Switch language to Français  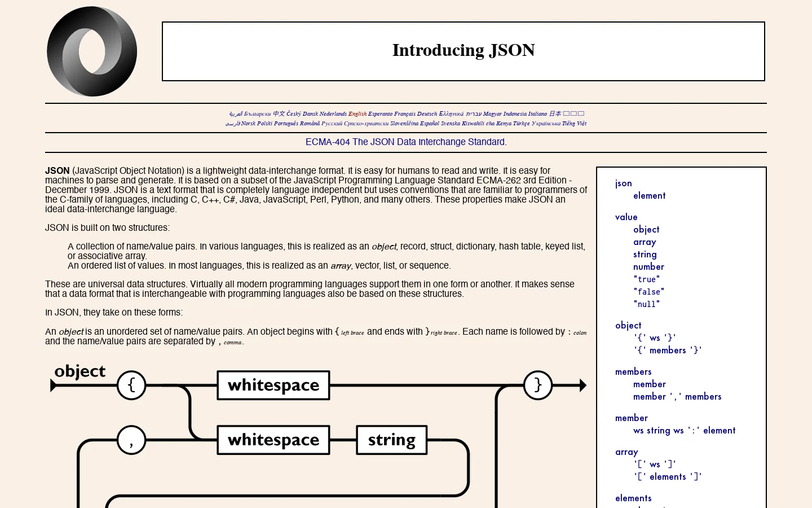[x=405, y=114]
